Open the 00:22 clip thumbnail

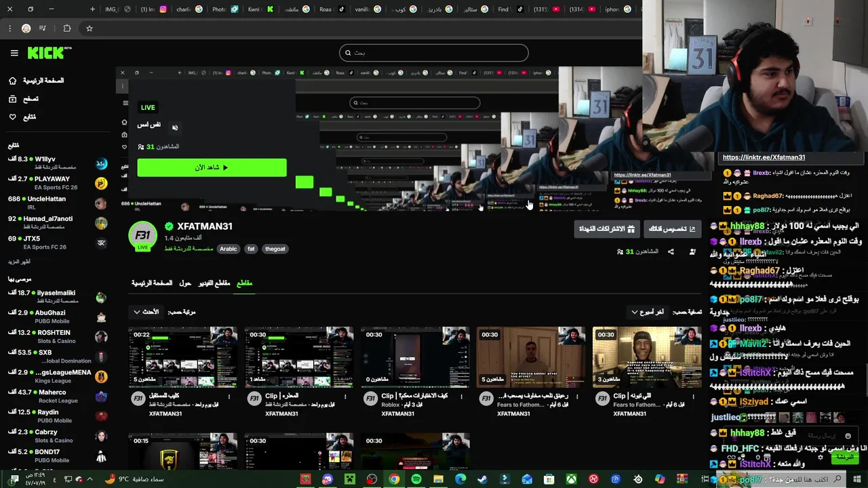(x=183, y=357)
